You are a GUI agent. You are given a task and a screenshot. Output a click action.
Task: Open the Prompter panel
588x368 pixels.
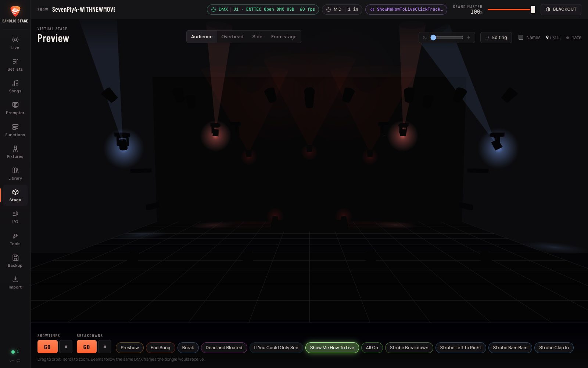pyautogui.click(x=15, y=108)
